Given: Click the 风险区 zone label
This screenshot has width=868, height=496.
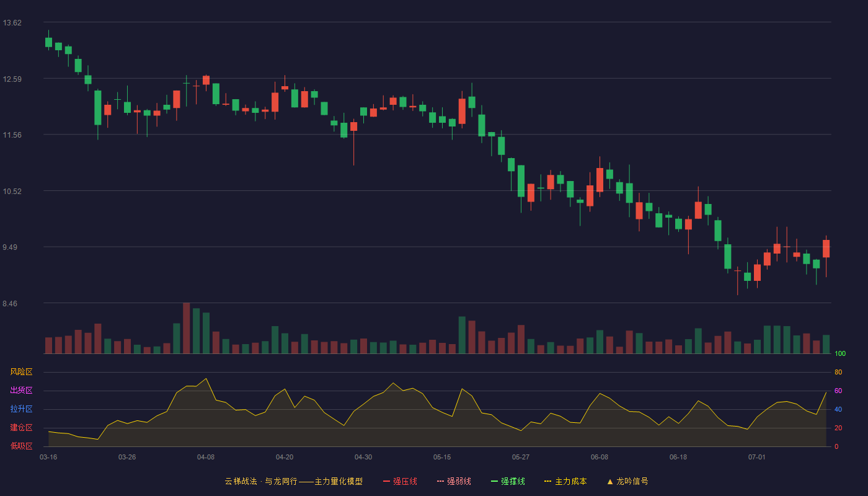Looking at the screenshot, I should pos(21,372).
